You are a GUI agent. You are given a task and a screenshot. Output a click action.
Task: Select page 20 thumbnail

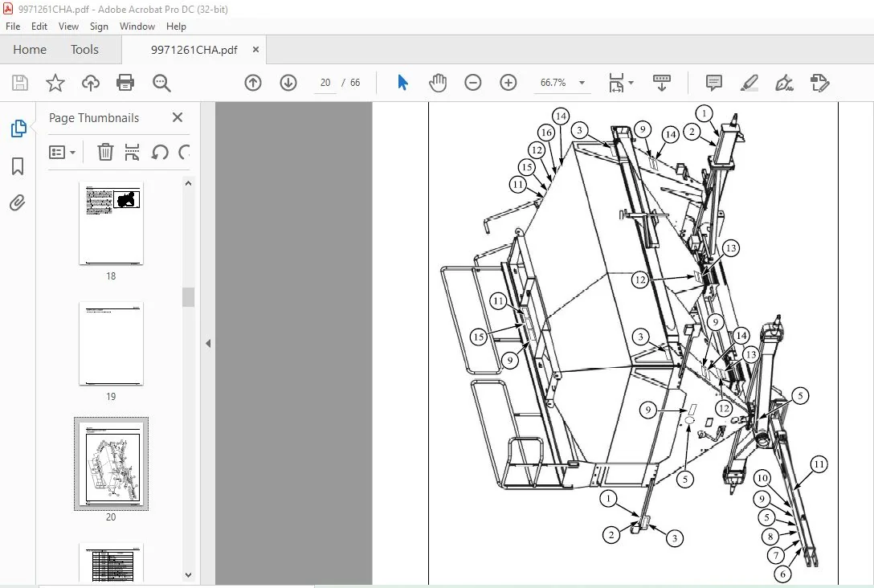(x=111, y=463)
